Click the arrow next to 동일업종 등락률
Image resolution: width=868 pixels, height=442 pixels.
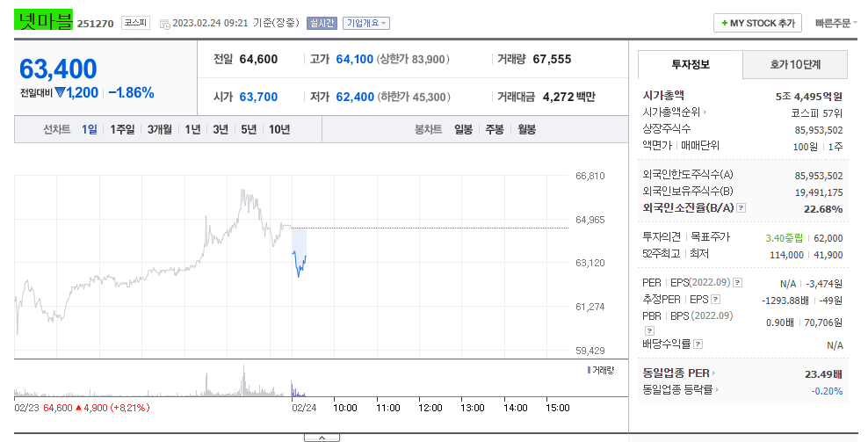[x=717, y=390]
